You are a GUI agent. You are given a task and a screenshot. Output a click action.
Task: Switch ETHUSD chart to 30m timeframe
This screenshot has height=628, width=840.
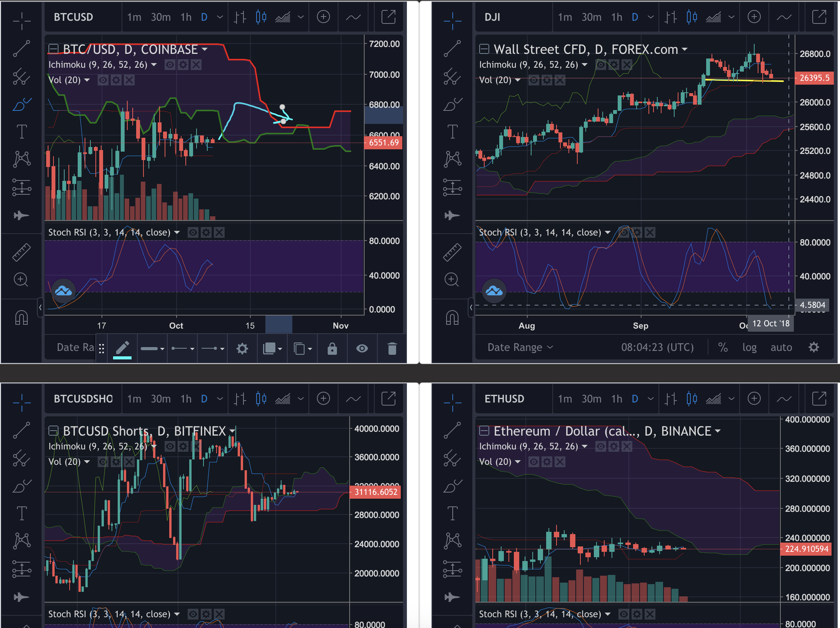point(592,399)
